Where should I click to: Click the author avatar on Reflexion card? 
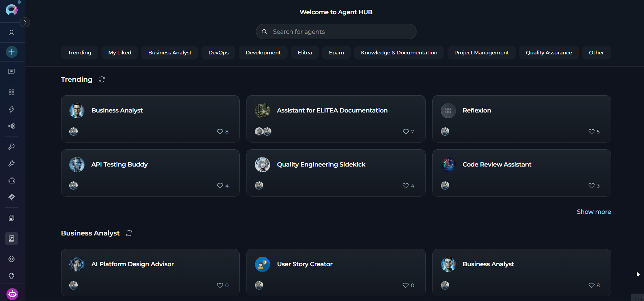pos(445,131)
